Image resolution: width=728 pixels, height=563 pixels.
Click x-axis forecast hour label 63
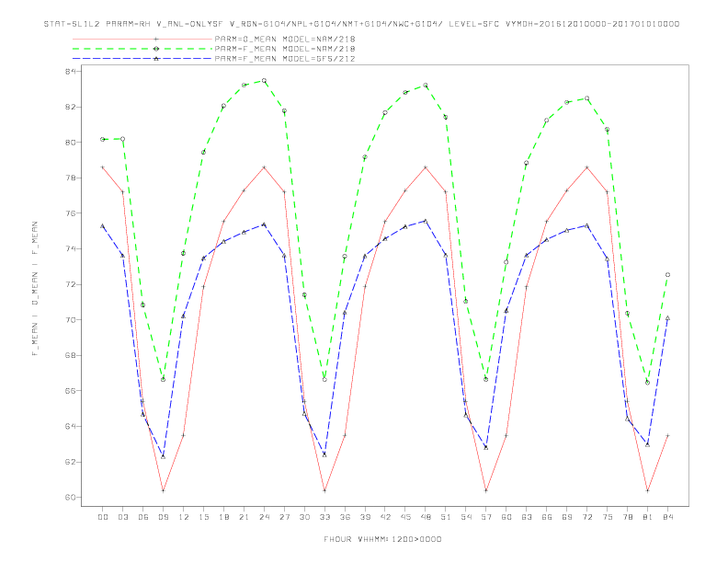(527, 517)
